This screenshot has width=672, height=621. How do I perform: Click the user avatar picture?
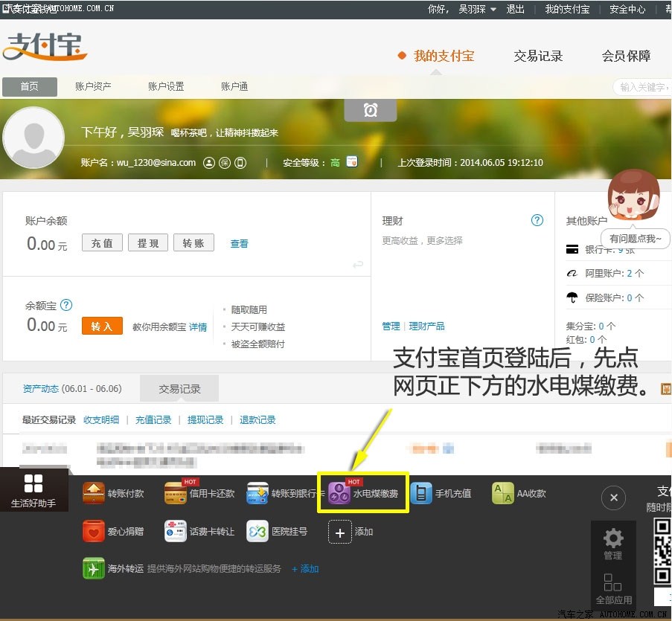click(33, 138)
